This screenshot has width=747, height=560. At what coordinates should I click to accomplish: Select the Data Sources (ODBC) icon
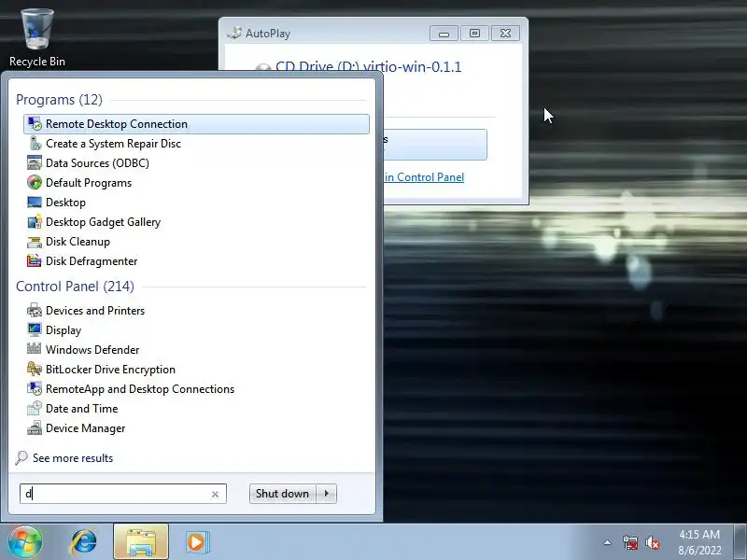coord(35,162)
